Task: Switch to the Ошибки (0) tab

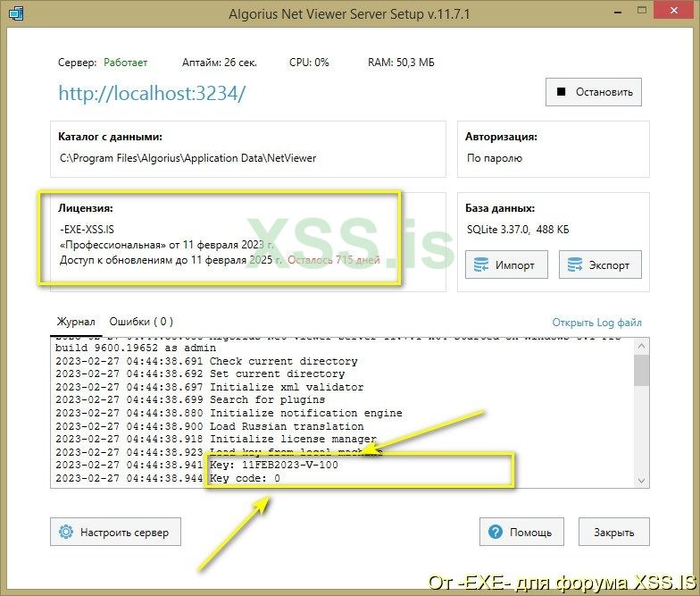Action: (141, 322)
